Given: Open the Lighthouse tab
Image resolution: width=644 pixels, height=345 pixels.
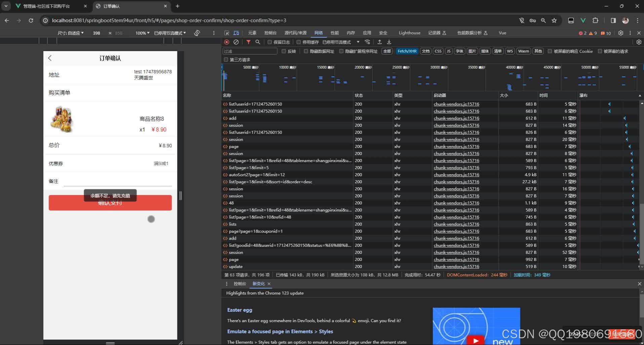Looking at the screenshot, I should point(409,33).
